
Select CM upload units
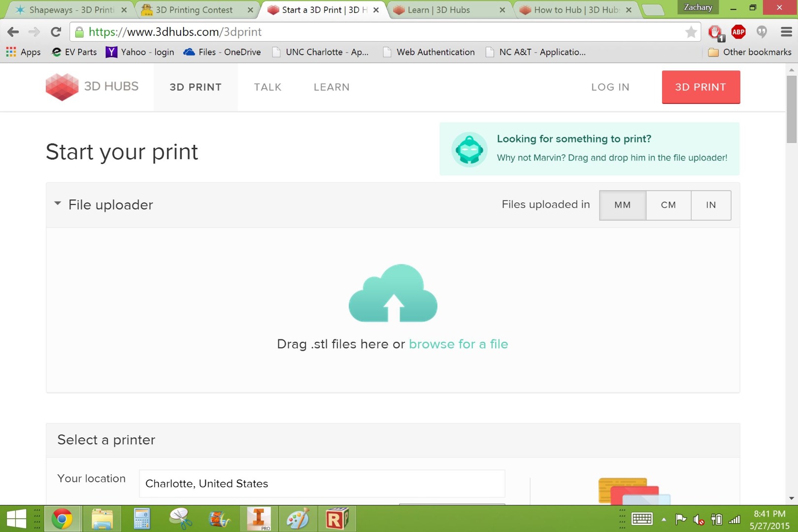point(668,205)
